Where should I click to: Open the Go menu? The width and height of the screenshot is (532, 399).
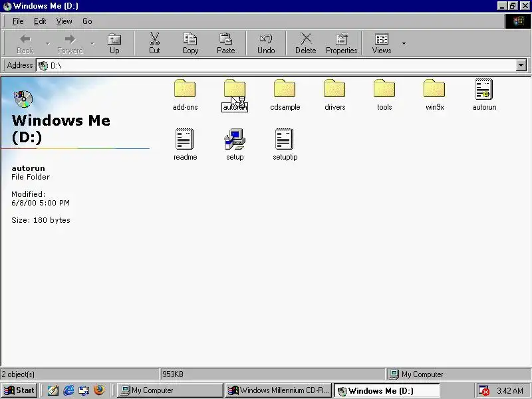pos(87,21)
